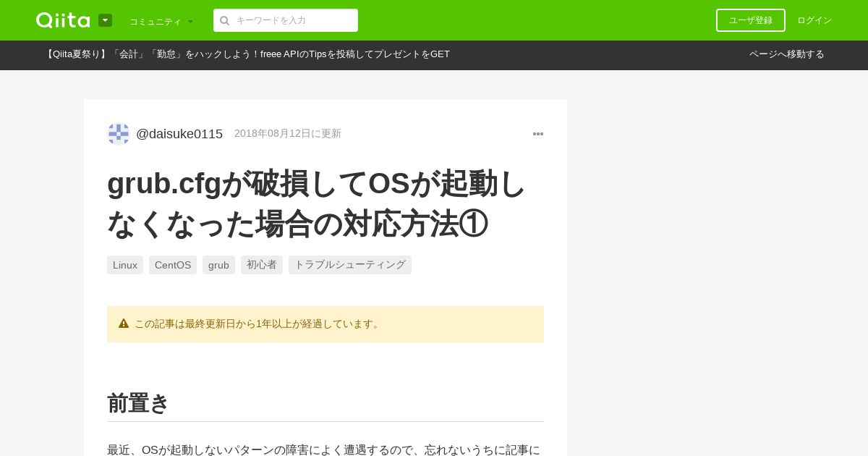Screen dimensions: 868x456
Task: Click the search magnifier icon
Action: pyautogui.click(x=225, y=20)
